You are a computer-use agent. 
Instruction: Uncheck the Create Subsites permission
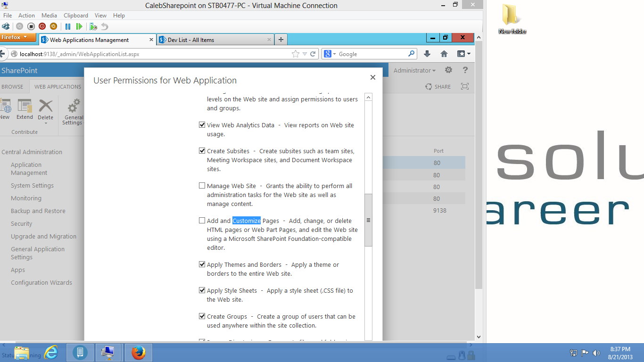[202, 151]
